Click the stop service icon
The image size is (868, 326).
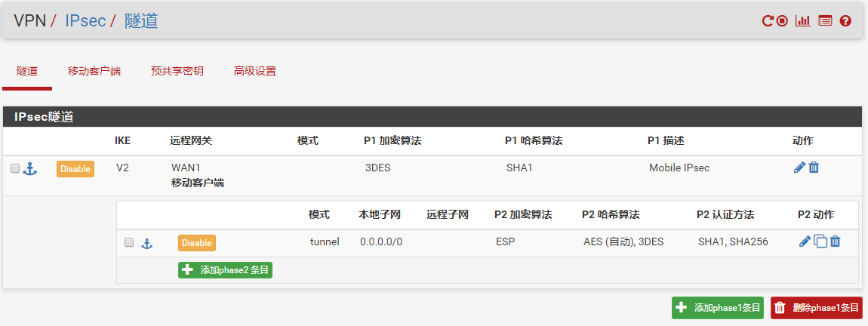tap(783, 21)
